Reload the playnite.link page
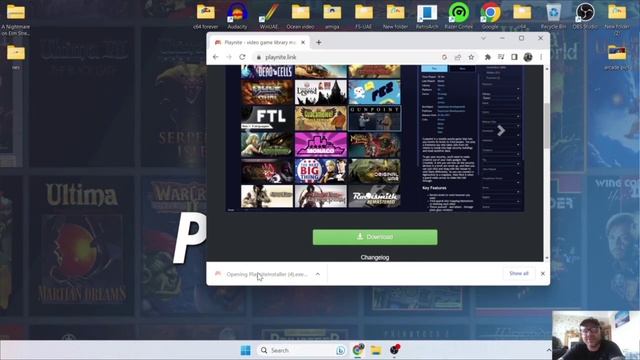The height and width of the screenshot is (360, 640). (242, 57)
